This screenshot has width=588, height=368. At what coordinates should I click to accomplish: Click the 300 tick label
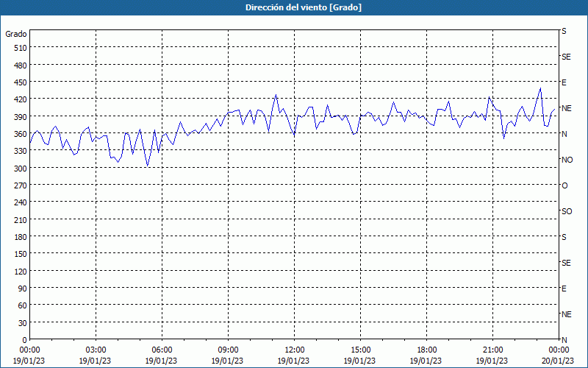pos(21,169)
